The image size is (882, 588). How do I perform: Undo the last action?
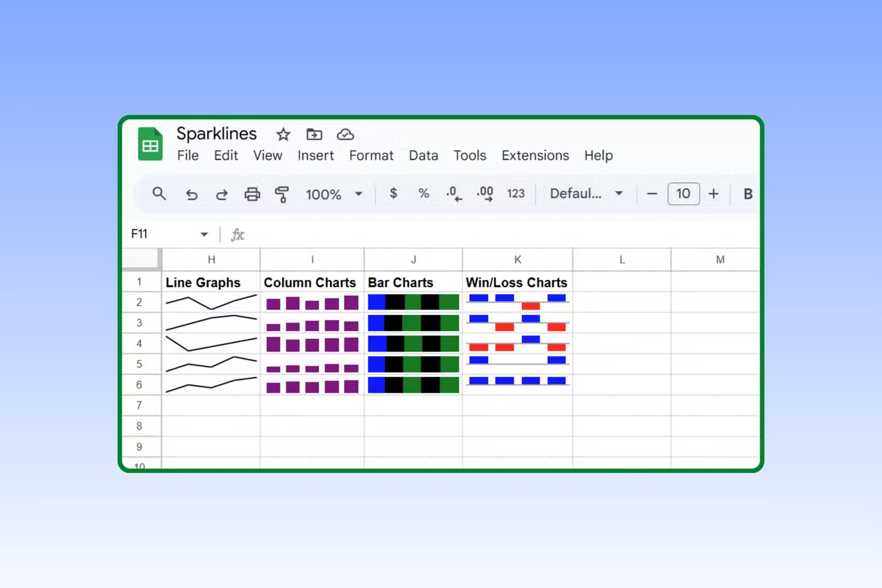(192, 194)
